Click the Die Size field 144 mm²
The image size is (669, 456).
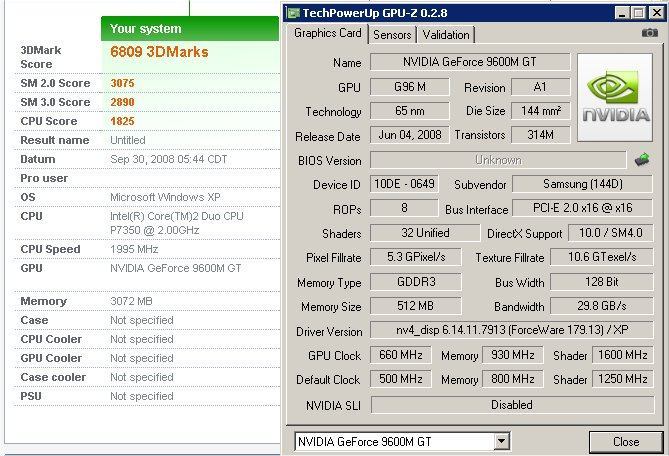(x=540, y=111)
